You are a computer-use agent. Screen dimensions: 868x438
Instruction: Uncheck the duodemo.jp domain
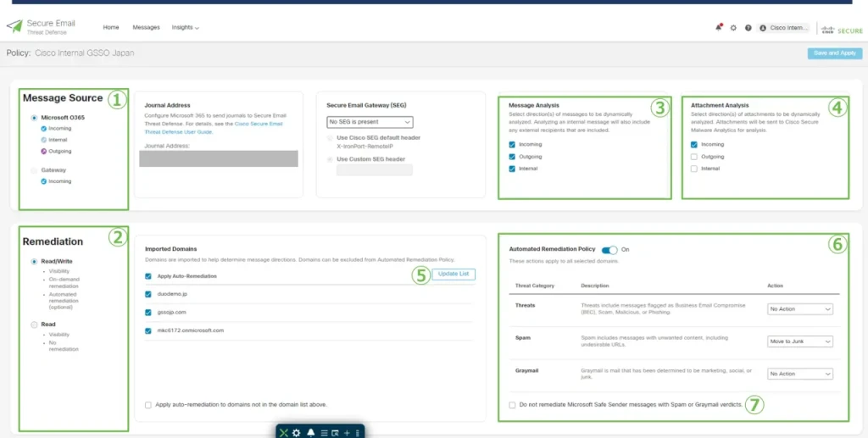[147, 294]
